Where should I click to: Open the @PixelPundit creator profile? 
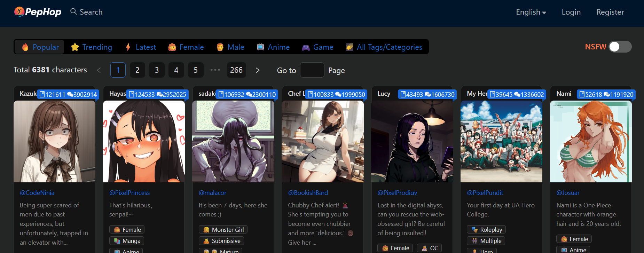point(485,192)
